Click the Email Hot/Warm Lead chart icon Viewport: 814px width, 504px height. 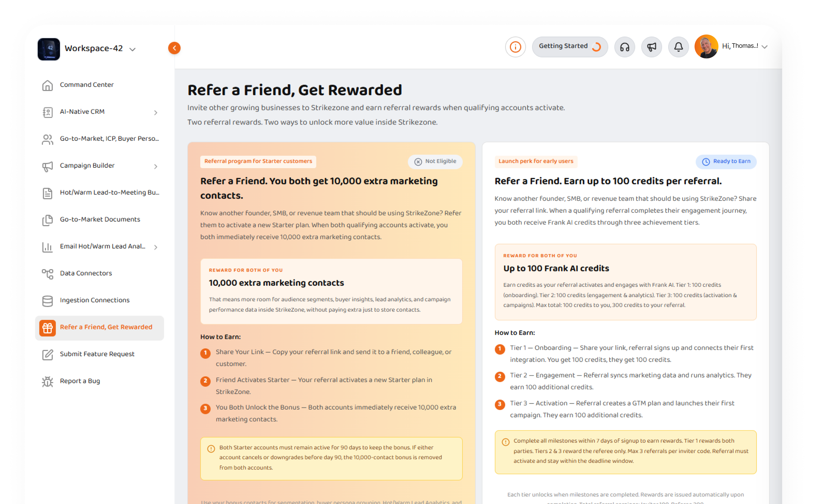coord(47,247)
